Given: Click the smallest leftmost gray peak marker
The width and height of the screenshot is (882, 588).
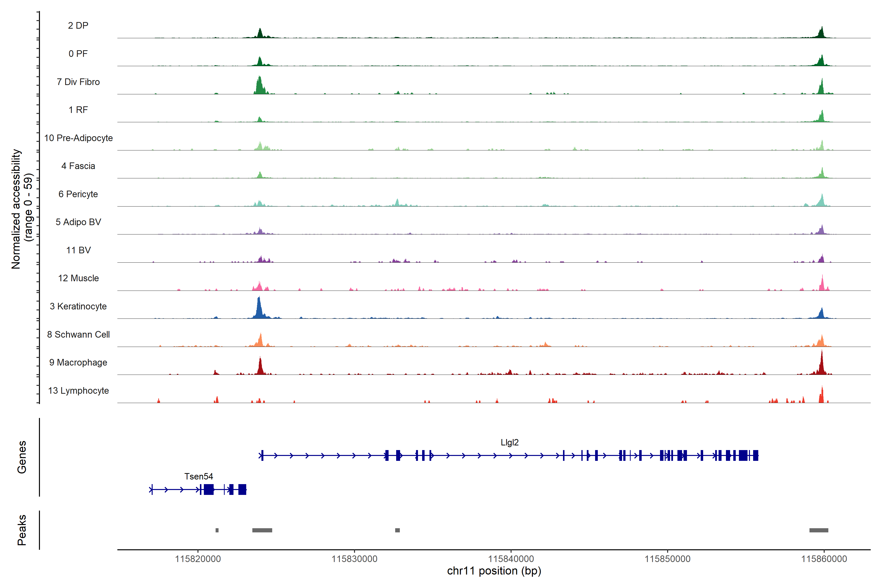Looking at the screenshot, I should 217,530.
